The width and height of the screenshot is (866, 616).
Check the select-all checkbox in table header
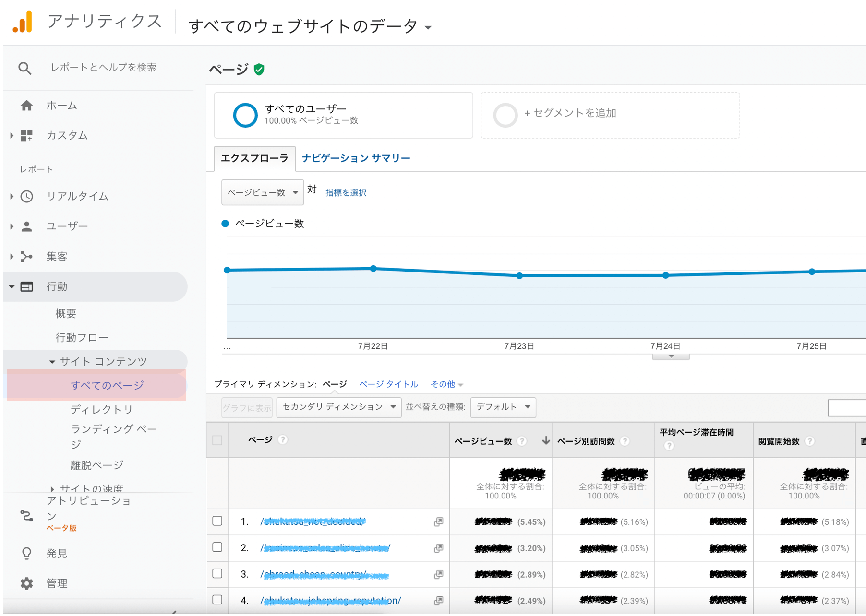pos(217,439)
